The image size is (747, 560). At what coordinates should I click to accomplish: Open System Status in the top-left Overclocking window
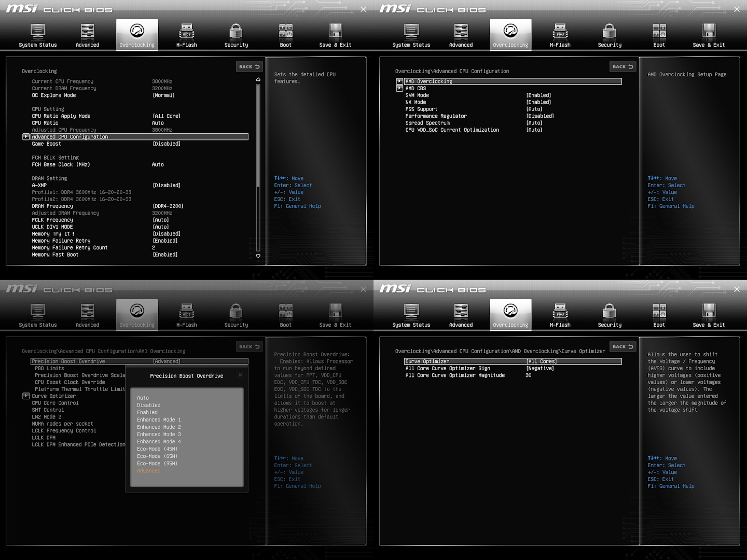38,35
